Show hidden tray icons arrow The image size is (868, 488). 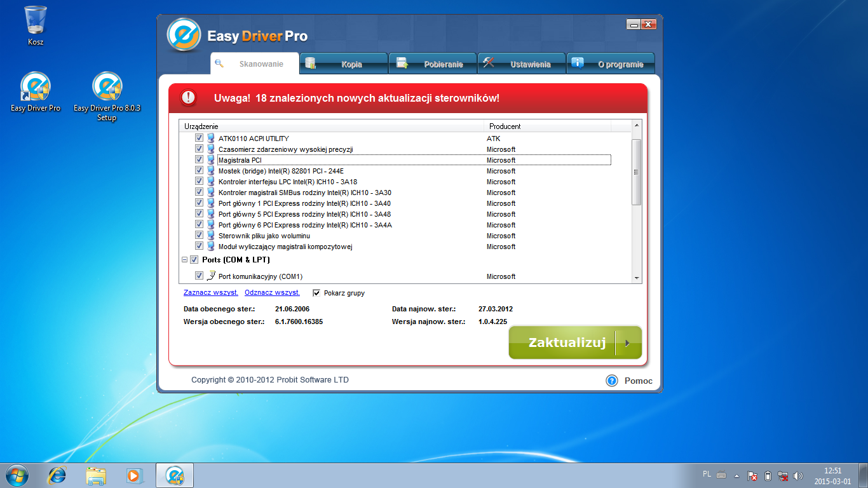tap(737, 475)
